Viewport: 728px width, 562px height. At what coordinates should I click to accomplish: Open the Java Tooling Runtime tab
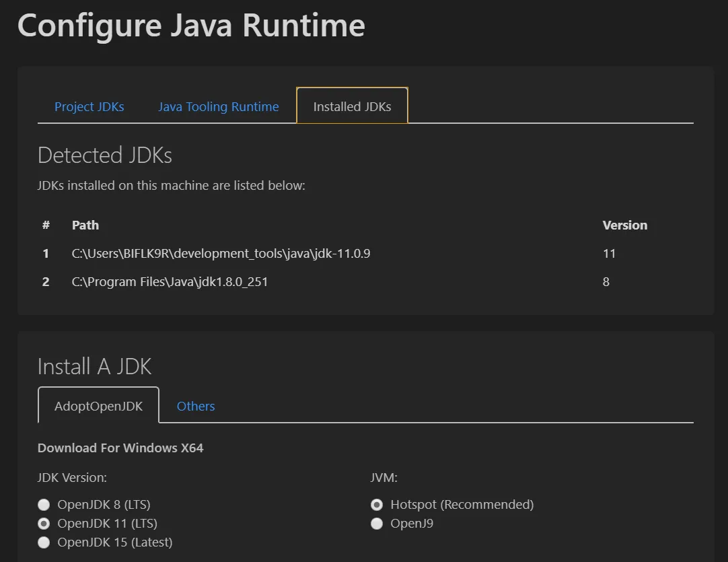[x=218, y=107]
